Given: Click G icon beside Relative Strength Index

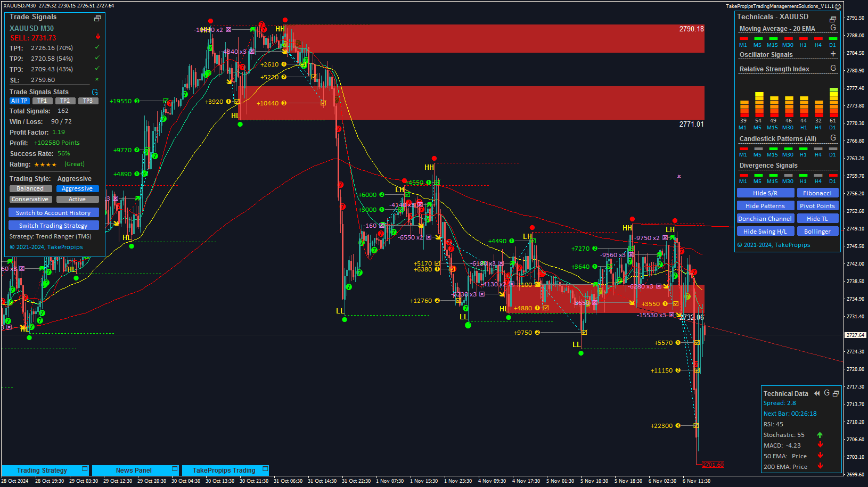Looking at the screenshot, I should coord(833,68).
